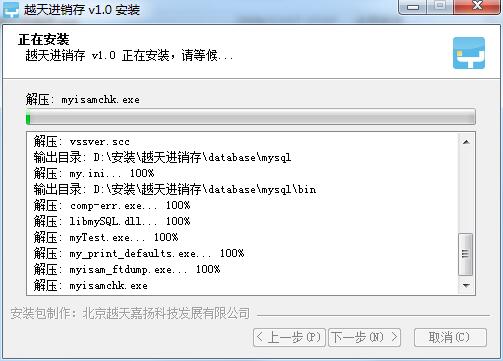Image resolution: width=503 pixels, height=361 pixels.
Task: Select the 'comp-err.exe... 100%' log line
Action: point(112,205)
